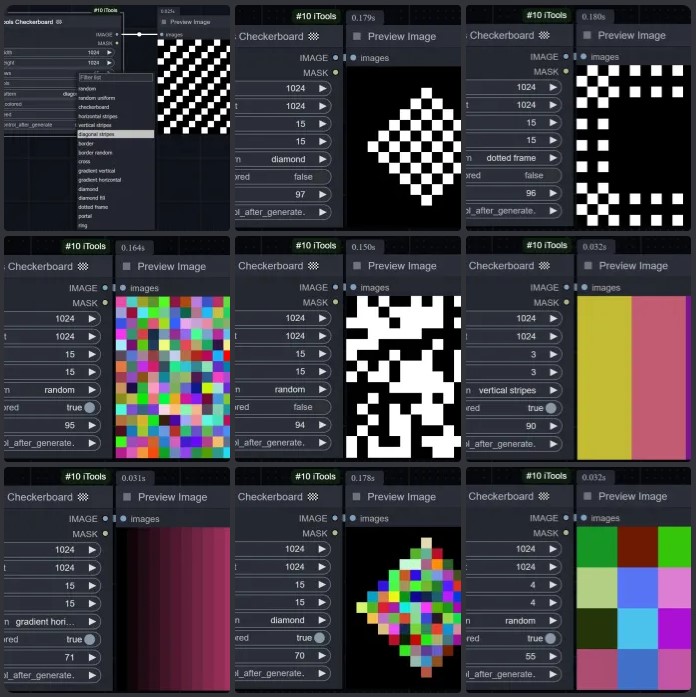This screenshot has width=696, height=697.
Task: Click link midpoint dot between IMAGE and images
Action: pyautogui.click(x=139, y=34)
